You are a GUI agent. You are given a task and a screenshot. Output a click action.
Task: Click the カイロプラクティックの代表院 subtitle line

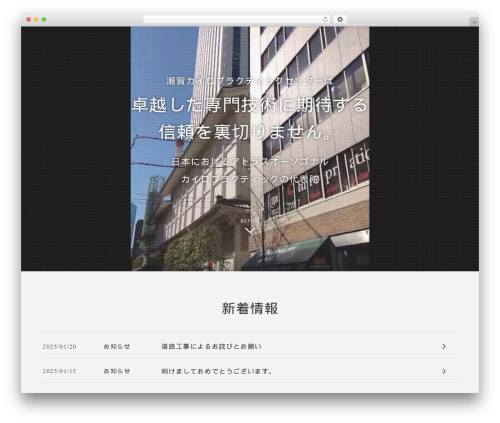(x=250, y=179)
